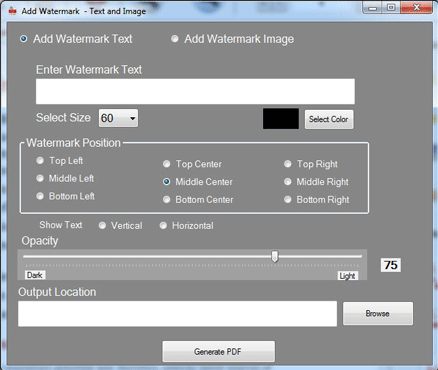
Task: Click the Watermark Position group label
Action: 73,143
